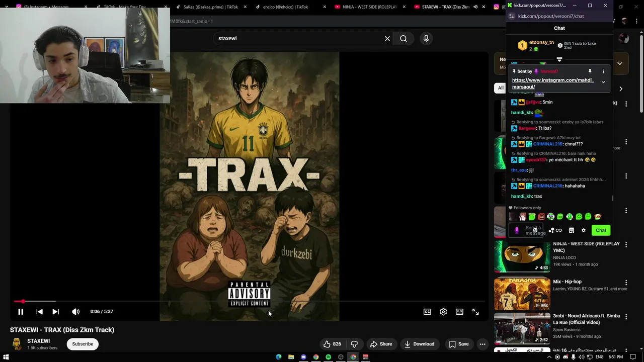
Task: Insert the red angry emote from quick emotes
Action: click(x=541, y=217)
